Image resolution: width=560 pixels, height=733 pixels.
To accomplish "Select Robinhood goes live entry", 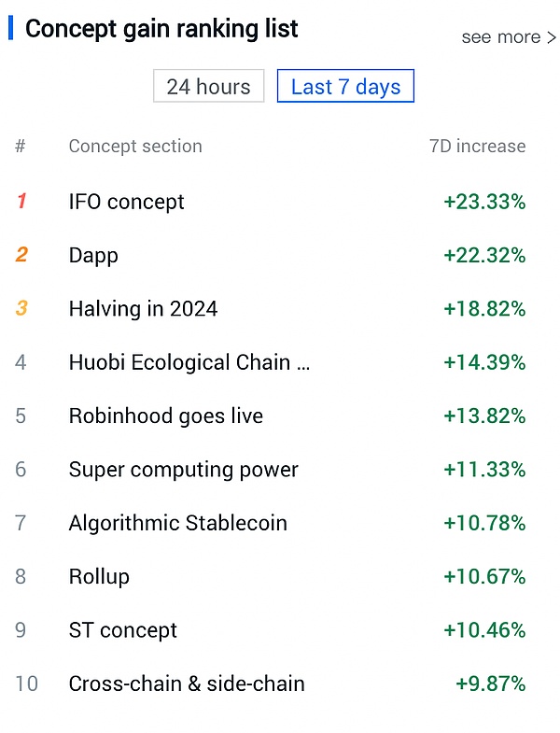I will click(166, 416).
